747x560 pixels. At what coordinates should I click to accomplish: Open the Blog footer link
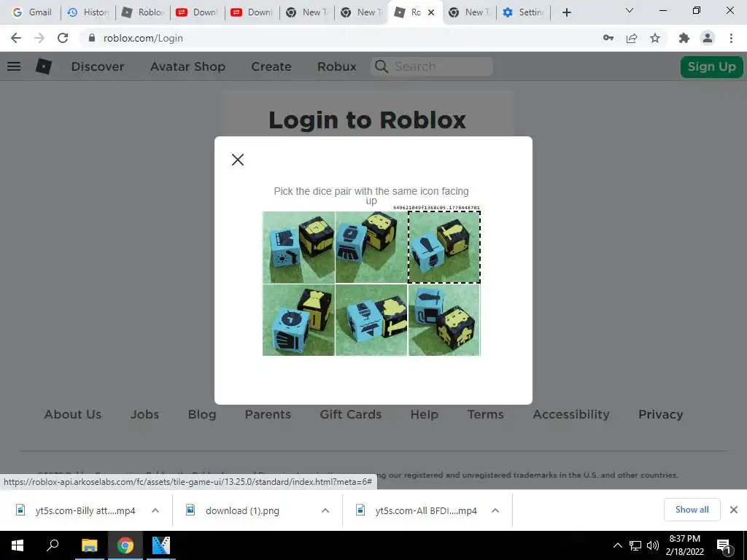(202, 414)
